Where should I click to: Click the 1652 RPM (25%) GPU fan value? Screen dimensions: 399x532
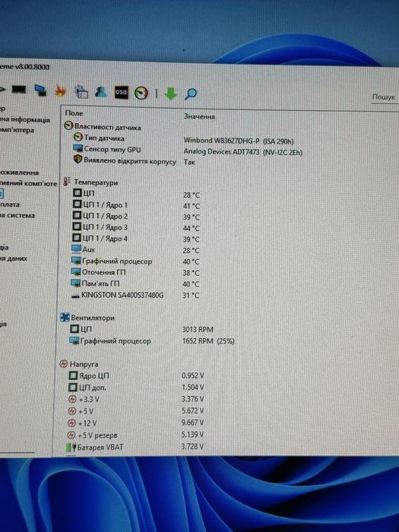[208, 340]
